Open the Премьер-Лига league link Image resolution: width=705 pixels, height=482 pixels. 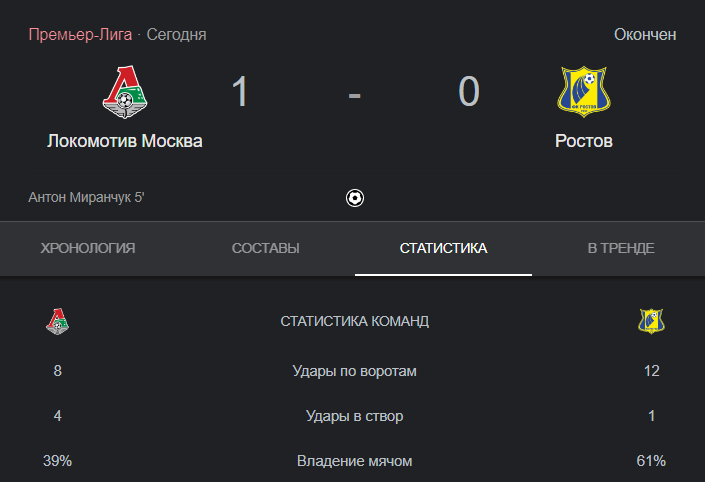pyautogui.click(x=80, y=35)
